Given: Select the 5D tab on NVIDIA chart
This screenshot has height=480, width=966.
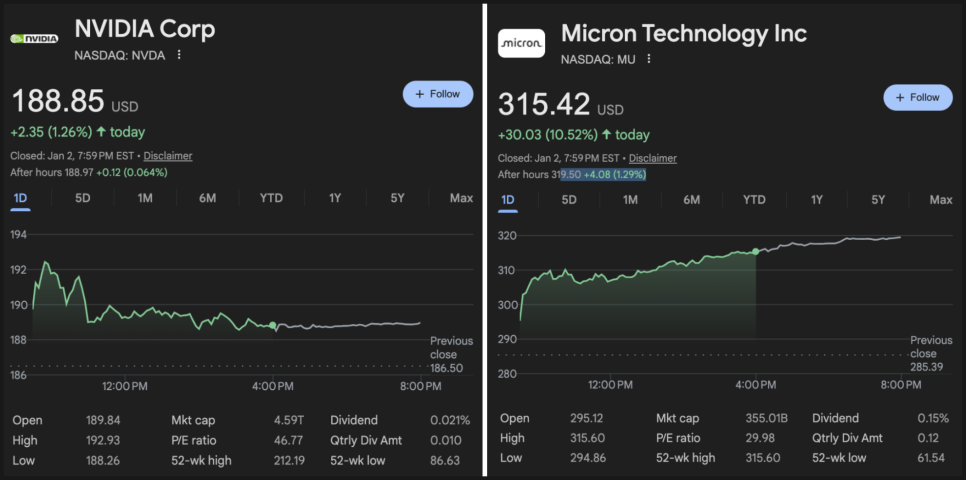Looking at the screenshot, I should tap(83, 198).
